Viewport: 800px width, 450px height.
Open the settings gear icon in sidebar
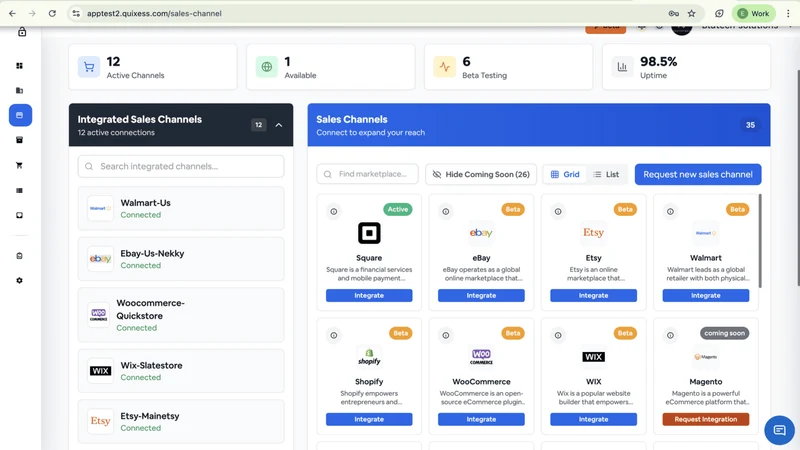19,281
